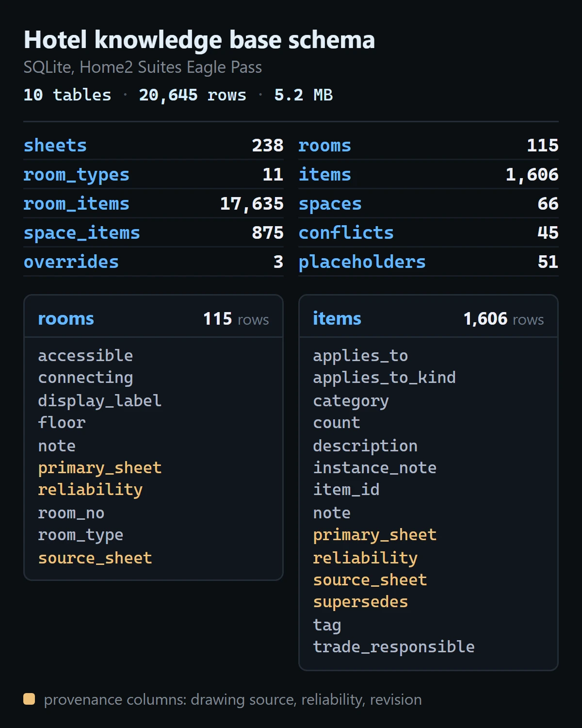This screenshot has height=728, width=582.
Task: Open the overrides table link
Action: pos(71,262)
